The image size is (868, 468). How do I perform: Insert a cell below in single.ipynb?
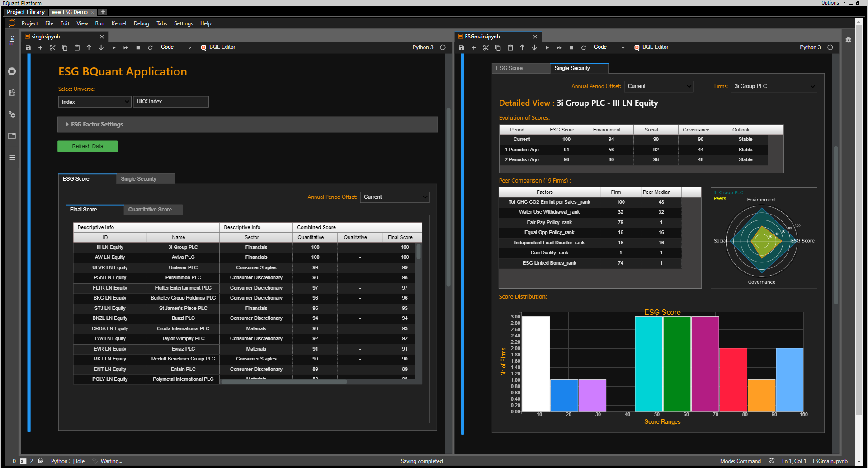click(x=40, y=47)
